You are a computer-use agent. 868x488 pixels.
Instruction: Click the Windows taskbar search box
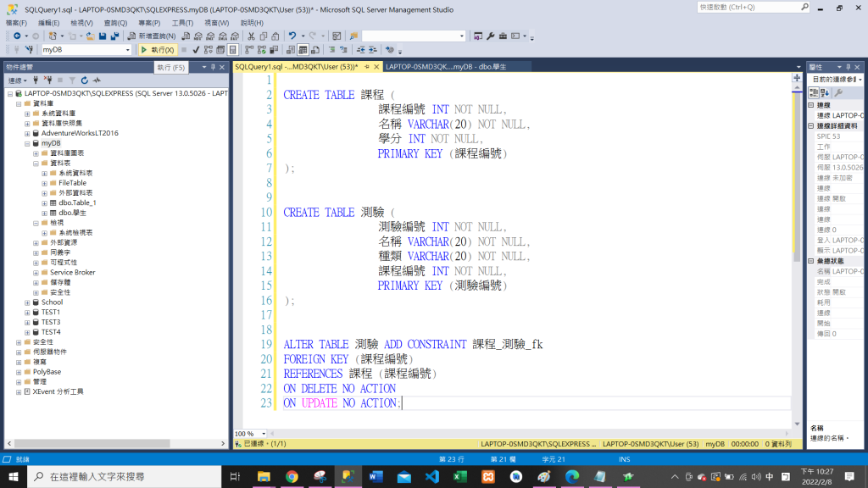tap(125, 476)
